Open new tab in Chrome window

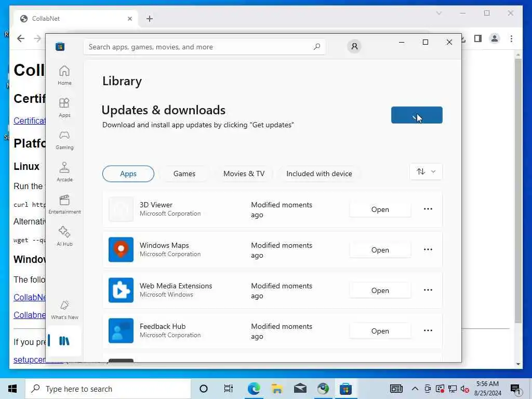[150, 19]
